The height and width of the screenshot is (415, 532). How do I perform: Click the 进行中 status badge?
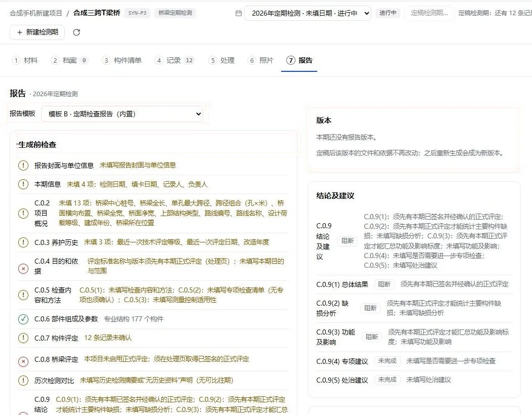coord(388,13)
